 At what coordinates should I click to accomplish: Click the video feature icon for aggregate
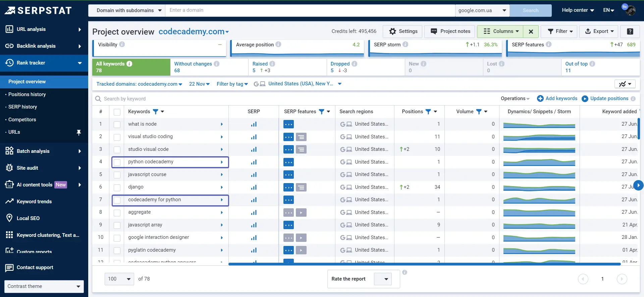[x=301, y=213]
